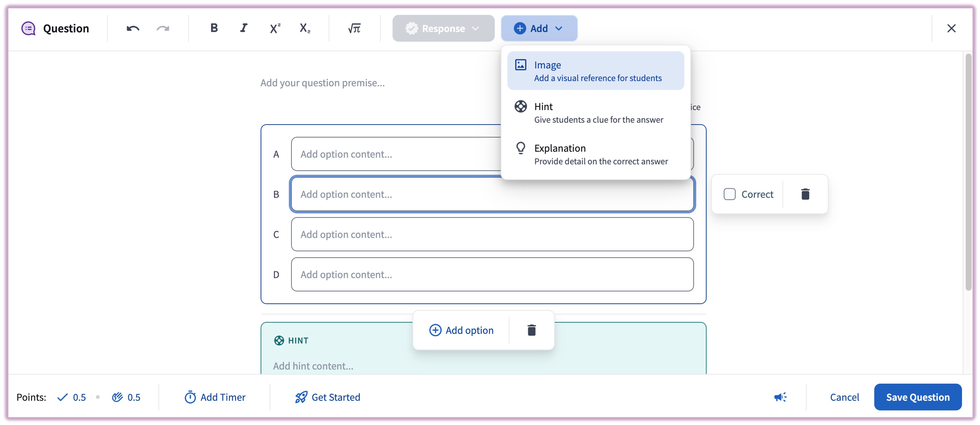Click the vertical scrollbar on the right
980x425 pixels.
coord(968,172)
